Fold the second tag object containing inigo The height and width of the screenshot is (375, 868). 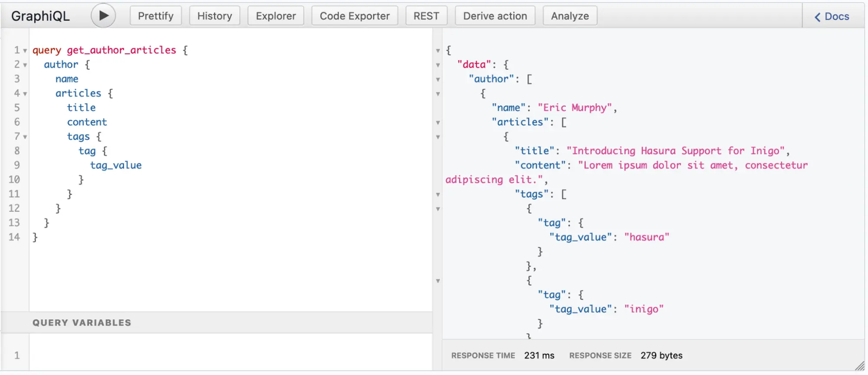click(x=438, y=281)
